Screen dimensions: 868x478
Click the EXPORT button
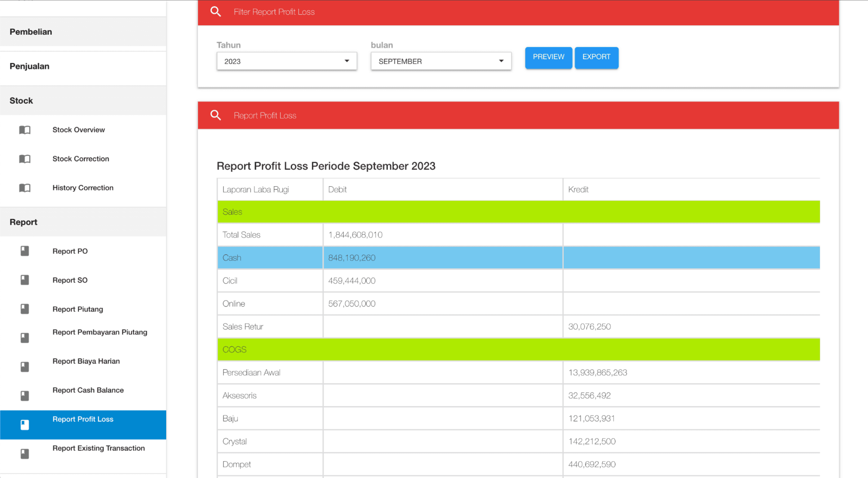coord(596,57)
